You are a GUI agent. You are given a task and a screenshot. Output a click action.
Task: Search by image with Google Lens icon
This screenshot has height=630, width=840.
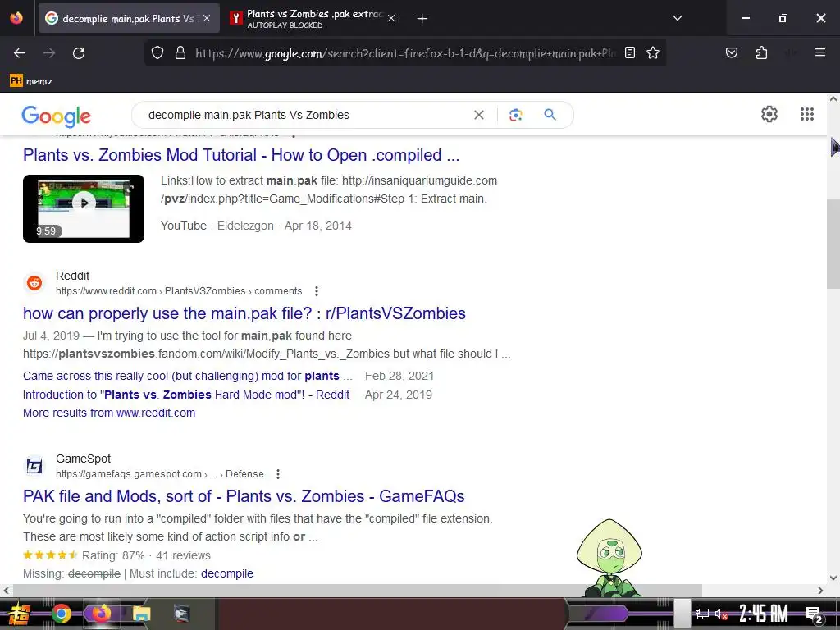coord(515,115)
